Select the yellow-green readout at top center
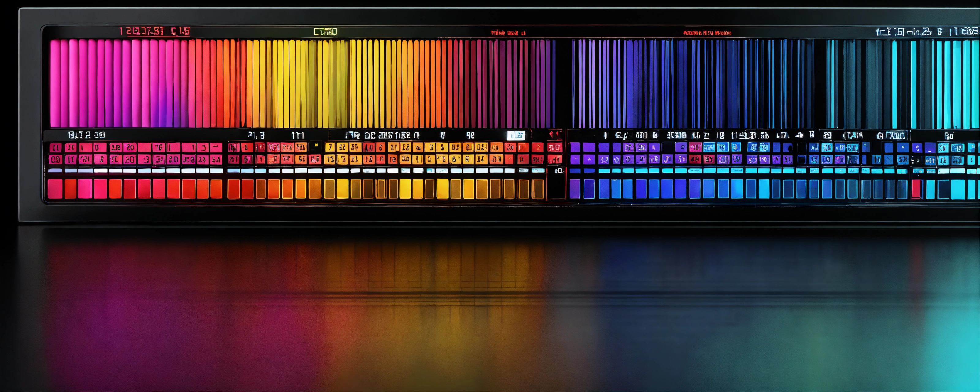Screen dimensions: 980x392 pos(325,32)
